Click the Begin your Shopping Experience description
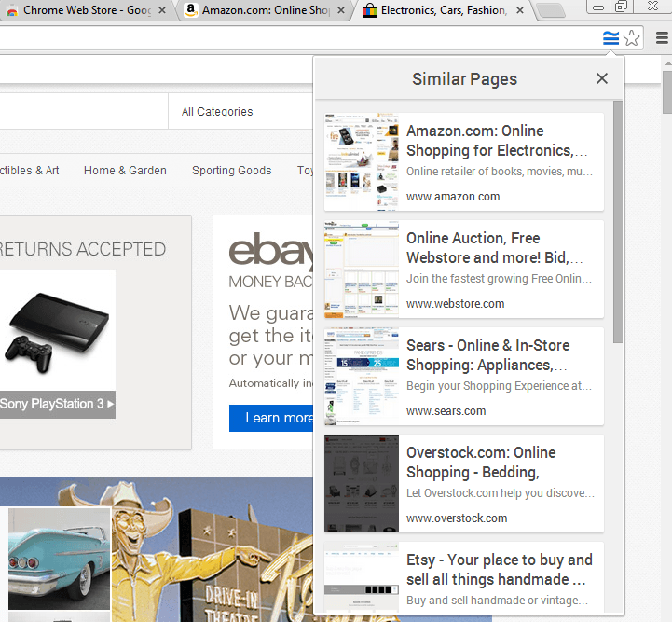Image resolution: width=672 pixels, height=622 pixels. point(499,386)
